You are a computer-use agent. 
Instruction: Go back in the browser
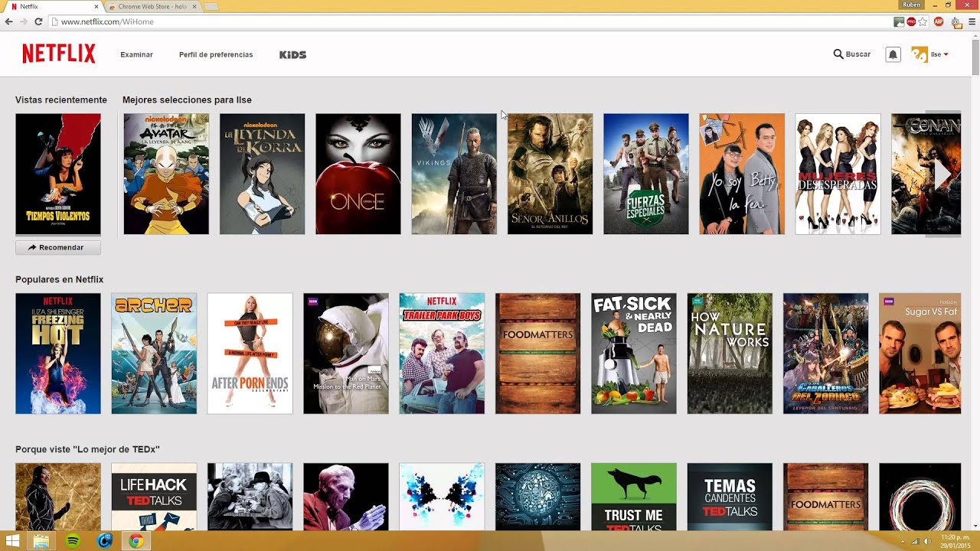8,21
